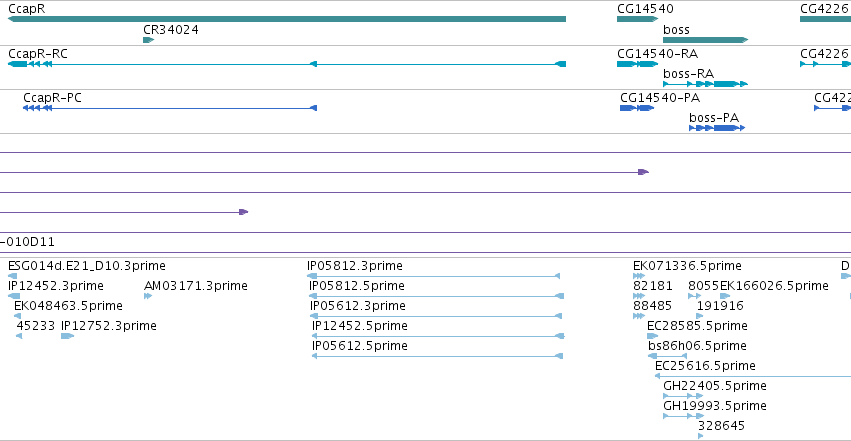The width and height of the screenshot is (851, 441).
Task: Click the AM03171.3prime arrow glyph
Action: click(148, 296)
